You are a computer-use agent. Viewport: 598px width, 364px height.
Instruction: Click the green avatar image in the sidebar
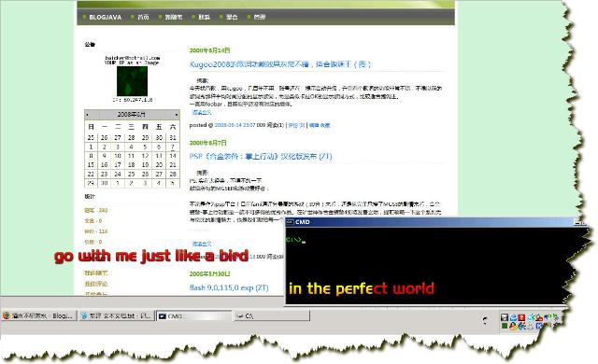click(x=132, y=80)
